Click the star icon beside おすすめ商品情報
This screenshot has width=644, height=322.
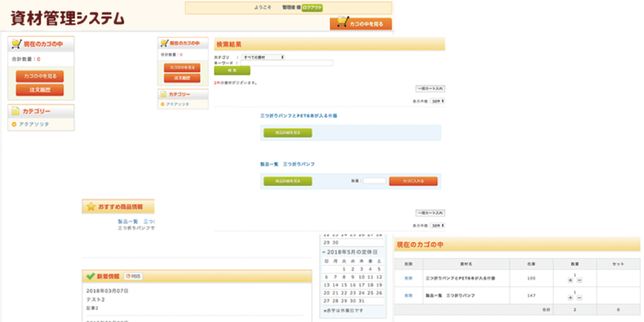91,206
